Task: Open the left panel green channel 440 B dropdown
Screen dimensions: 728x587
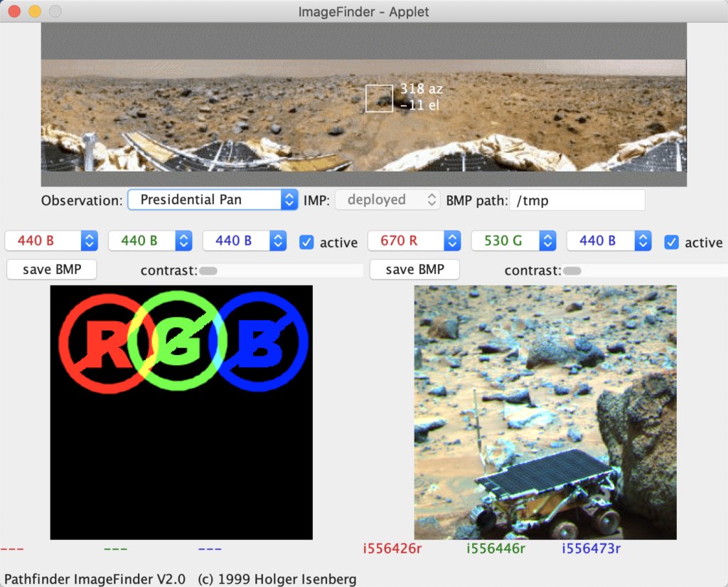Action: point(150,240)
